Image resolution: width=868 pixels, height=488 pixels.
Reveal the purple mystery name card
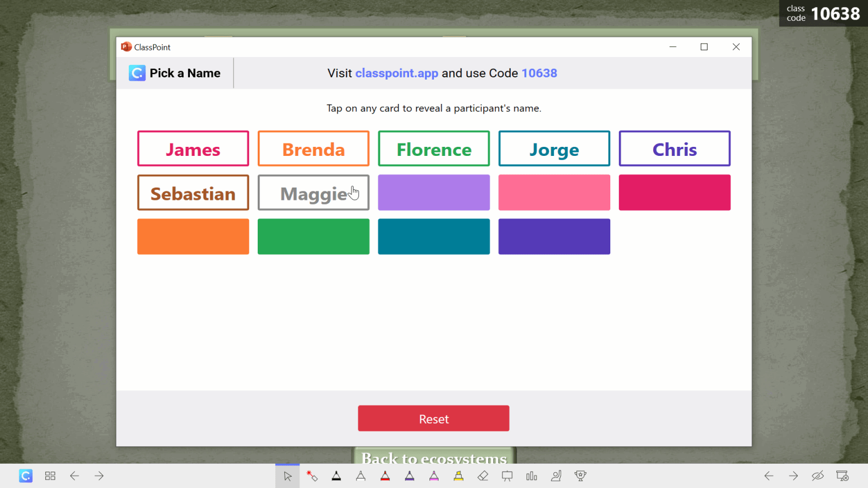pyautogui.click(x=433, y=192)
